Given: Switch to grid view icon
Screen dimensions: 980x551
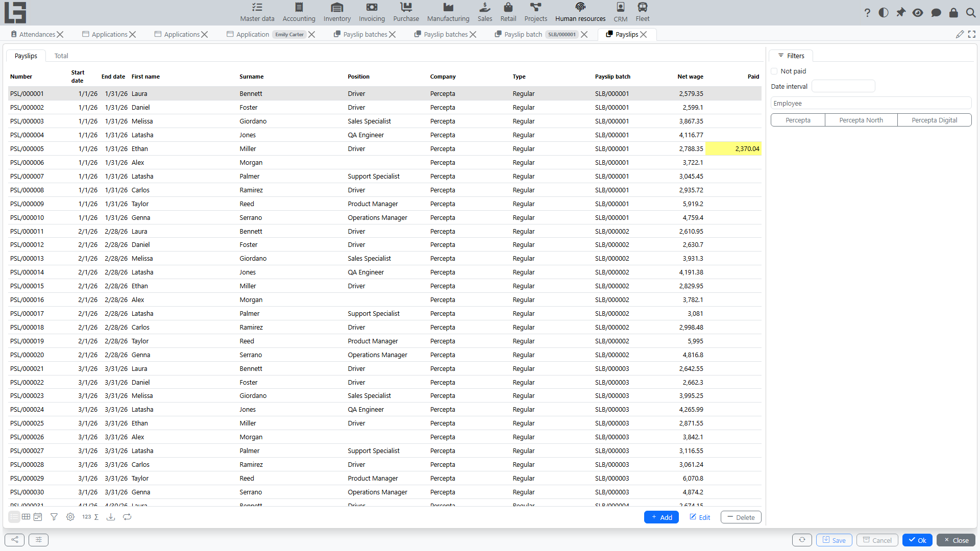Looking at the screenshot, I should 26,517.
